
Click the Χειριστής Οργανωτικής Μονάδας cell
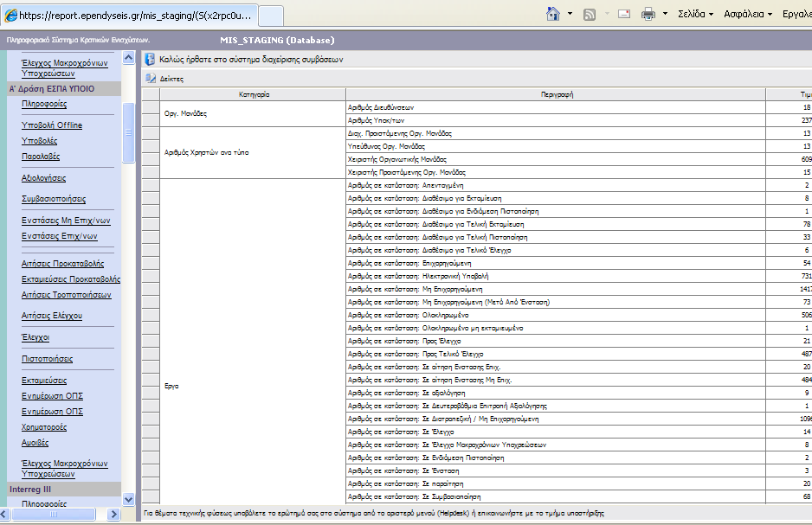[x=556, y=159]
